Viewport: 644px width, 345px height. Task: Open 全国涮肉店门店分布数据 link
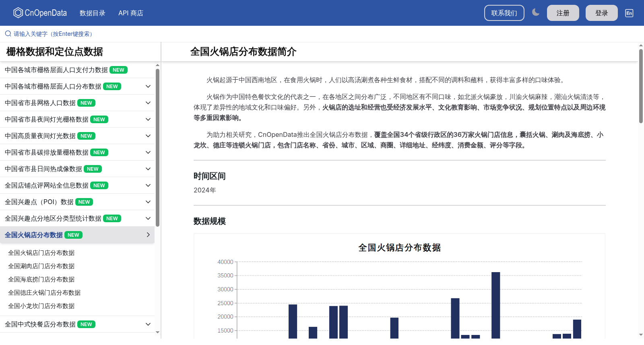click(41, 266)
